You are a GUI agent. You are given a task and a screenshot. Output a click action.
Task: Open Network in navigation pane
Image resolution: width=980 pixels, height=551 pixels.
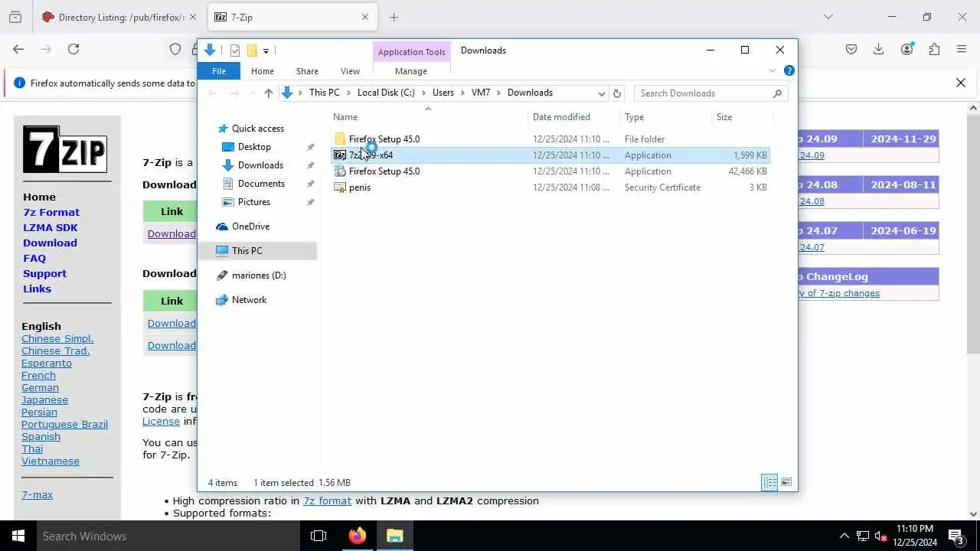coord(249,300)
